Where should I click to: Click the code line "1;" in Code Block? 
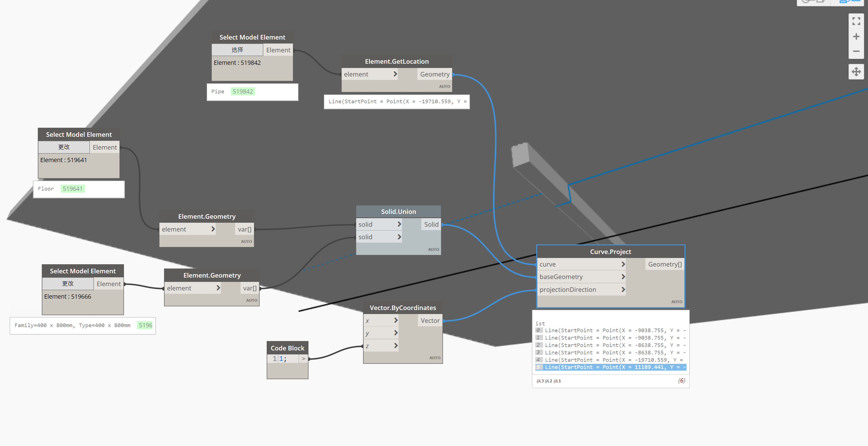coord(283,358)
